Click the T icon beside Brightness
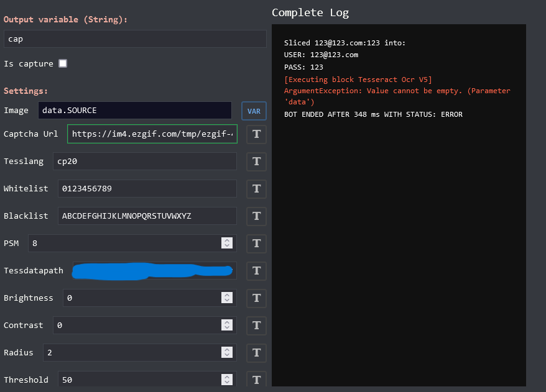This screenshot has height=392, width=546. [x=256, y=298]
